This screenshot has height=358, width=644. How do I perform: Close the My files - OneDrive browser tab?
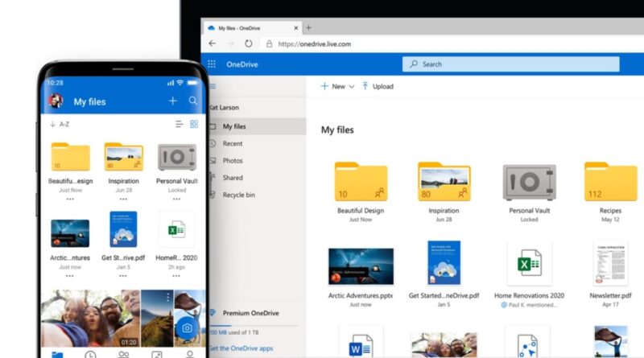tap(295, 28)
